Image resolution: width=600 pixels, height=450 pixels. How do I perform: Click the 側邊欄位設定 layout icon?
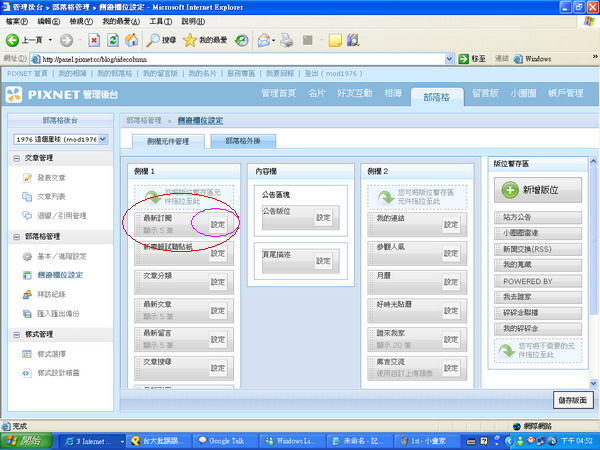point(27,275)
